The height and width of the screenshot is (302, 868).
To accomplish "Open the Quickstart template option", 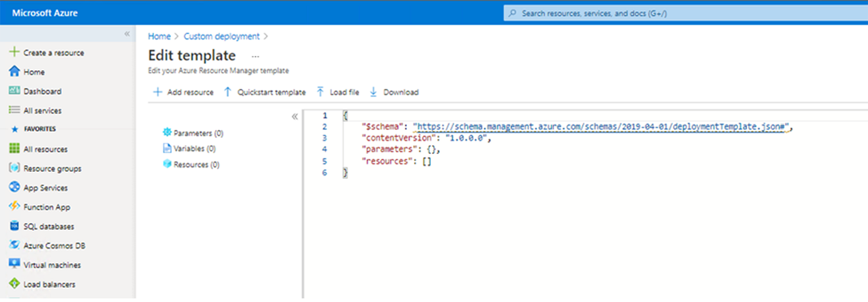I will (x=265, y=92).
